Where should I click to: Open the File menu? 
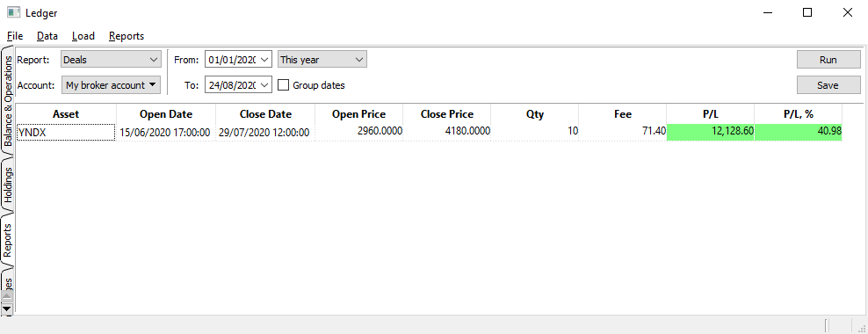[x=15, y=36]
